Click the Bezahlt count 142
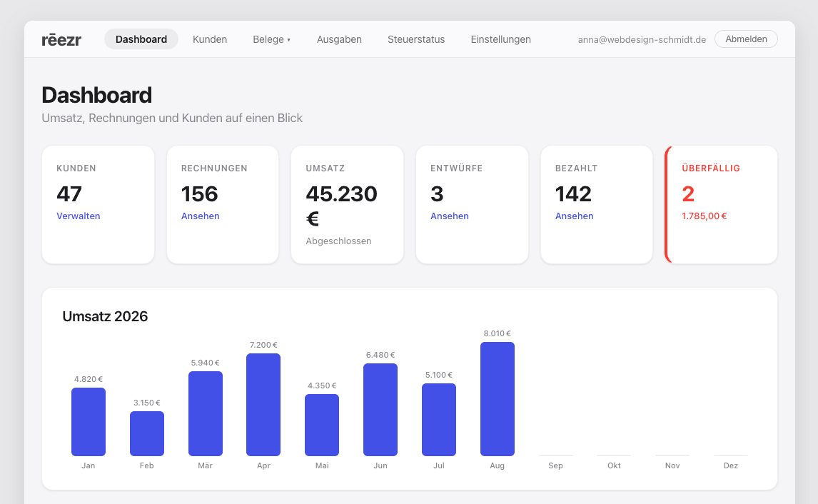818x504 pixels. coord(573,194)
